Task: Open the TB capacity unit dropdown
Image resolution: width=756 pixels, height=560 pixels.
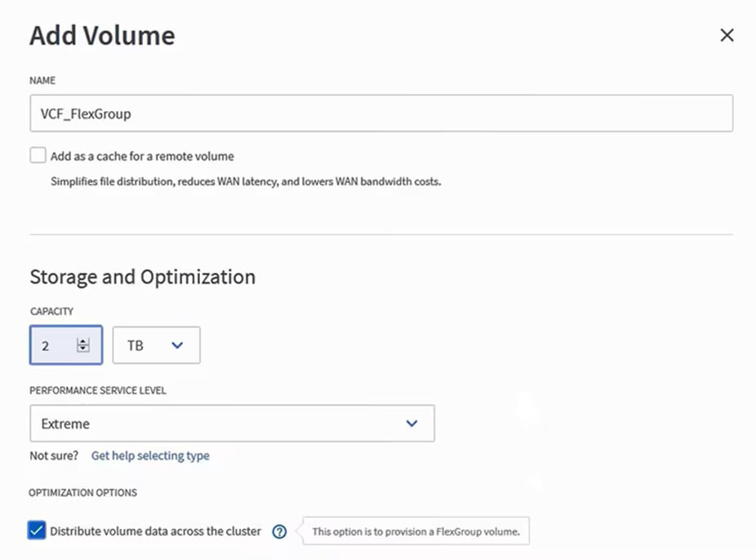Action: [156, 345]
